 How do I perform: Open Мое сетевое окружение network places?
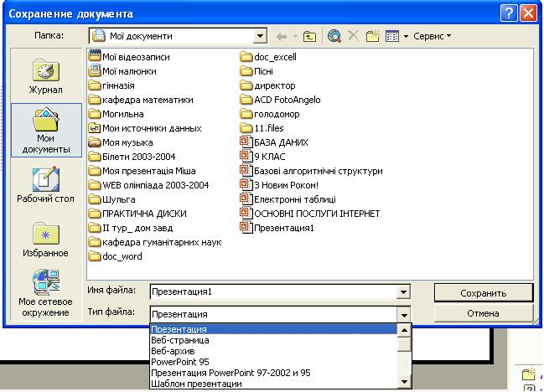coord(46,293)
